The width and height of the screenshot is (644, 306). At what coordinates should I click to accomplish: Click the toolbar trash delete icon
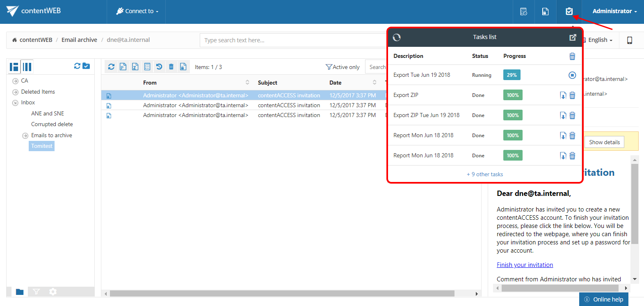171,67
